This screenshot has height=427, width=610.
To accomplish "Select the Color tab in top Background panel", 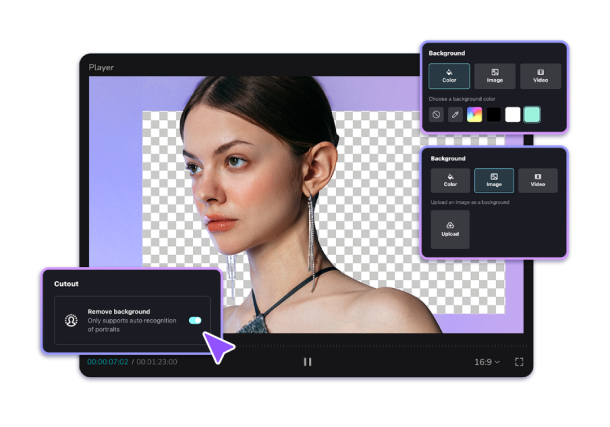I will (450, 76).
